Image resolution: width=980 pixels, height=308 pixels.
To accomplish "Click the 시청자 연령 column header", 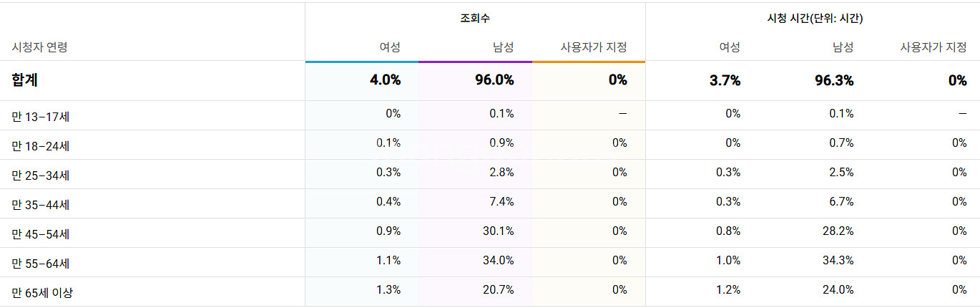I will [40, 48].
